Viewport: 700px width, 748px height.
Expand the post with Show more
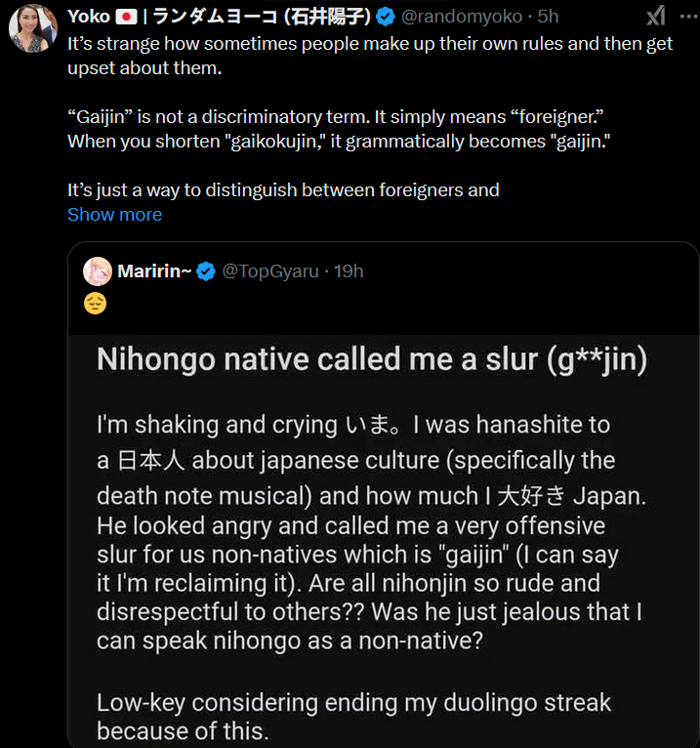click(x=114, y=215)
